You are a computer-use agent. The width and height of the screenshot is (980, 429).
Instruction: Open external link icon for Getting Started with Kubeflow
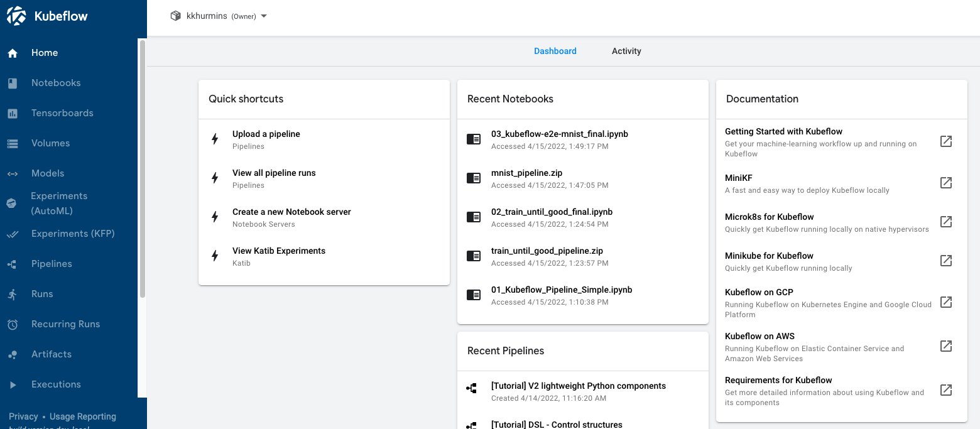pos(945,141)
